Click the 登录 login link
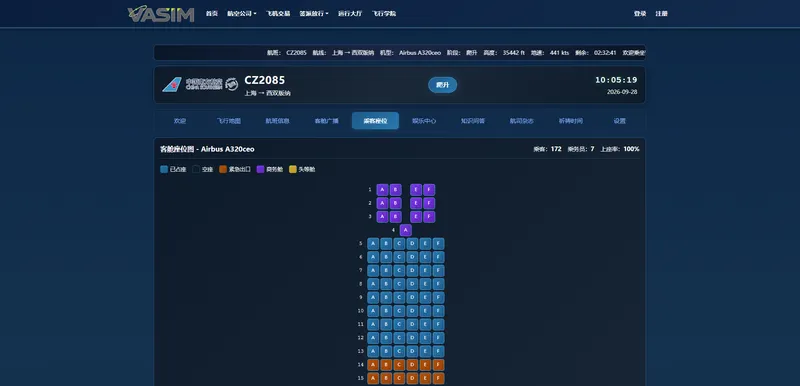The width and height of the screenshot is (800, 386). (640, 14)
